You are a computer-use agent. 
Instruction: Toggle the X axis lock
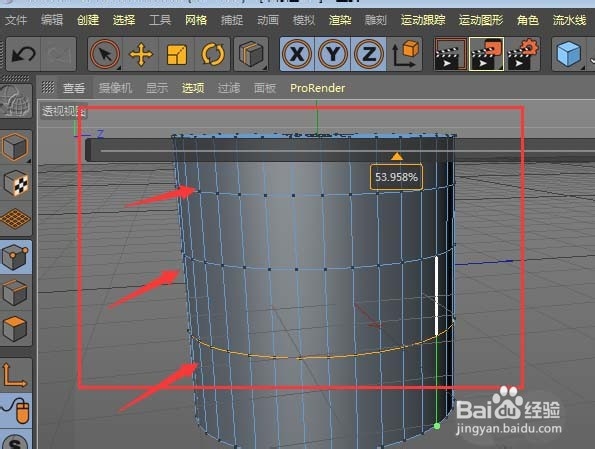point(297,54)
